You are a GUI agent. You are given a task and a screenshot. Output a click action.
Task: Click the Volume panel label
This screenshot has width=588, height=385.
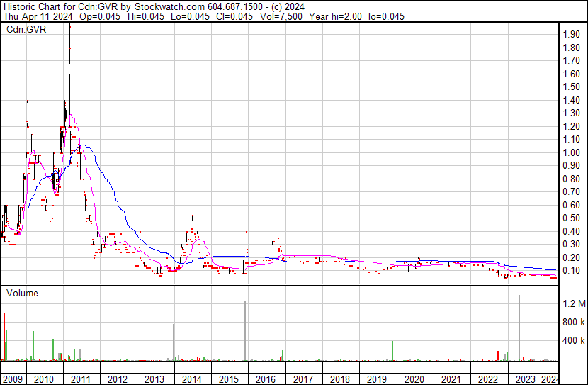(23, 293)
